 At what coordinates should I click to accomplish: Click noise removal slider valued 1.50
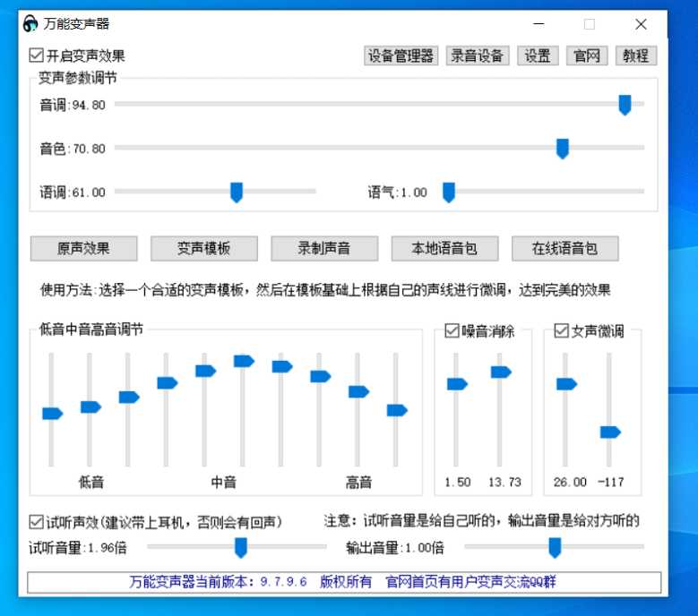pos(457,384)
